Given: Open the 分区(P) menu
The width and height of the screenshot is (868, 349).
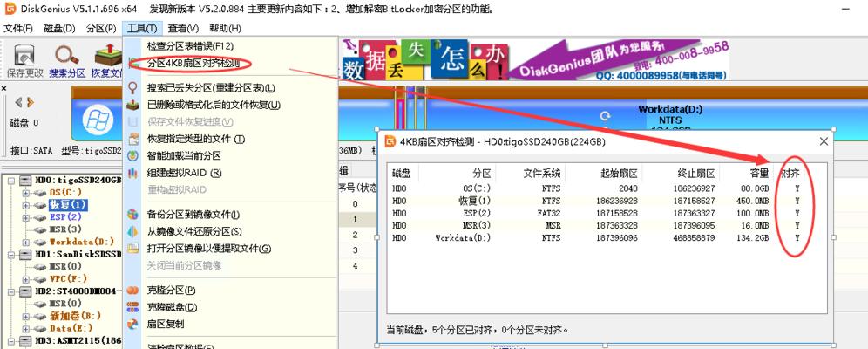Looking at the screenshot, I should [101, 29].
